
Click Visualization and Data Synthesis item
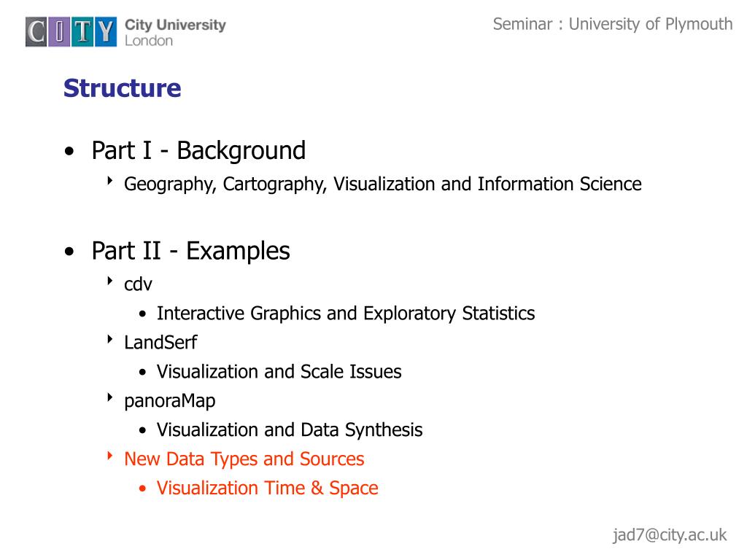point(290,430)
